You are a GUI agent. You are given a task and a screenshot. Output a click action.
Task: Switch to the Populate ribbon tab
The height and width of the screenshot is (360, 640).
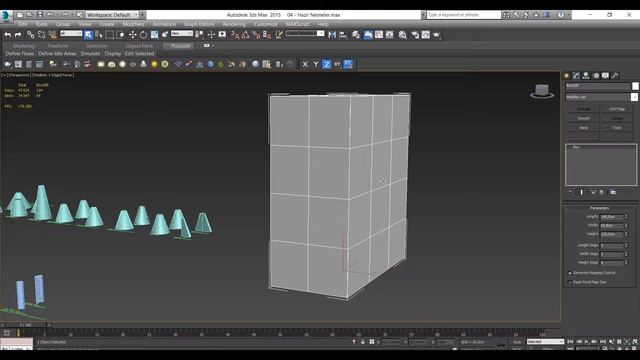tap(181, 46)
